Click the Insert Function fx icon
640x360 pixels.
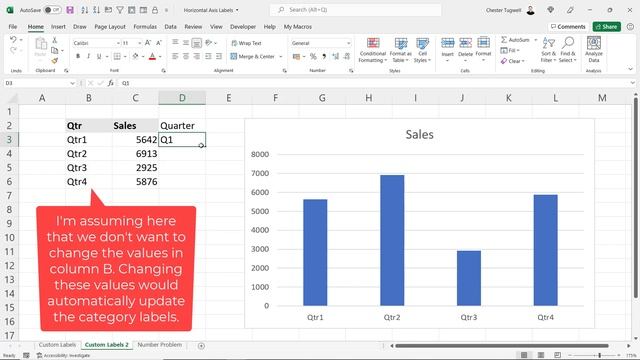111,83
